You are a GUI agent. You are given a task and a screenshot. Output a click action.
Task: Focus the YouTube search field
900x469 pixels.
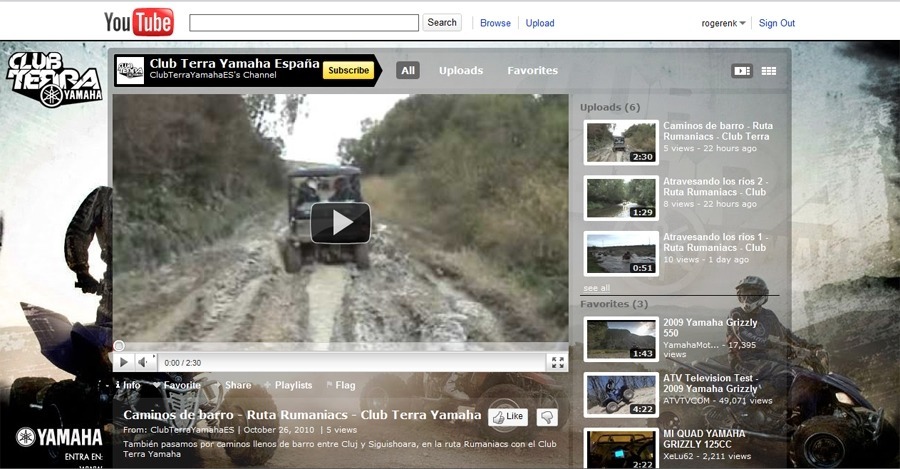tap(304, 22)
